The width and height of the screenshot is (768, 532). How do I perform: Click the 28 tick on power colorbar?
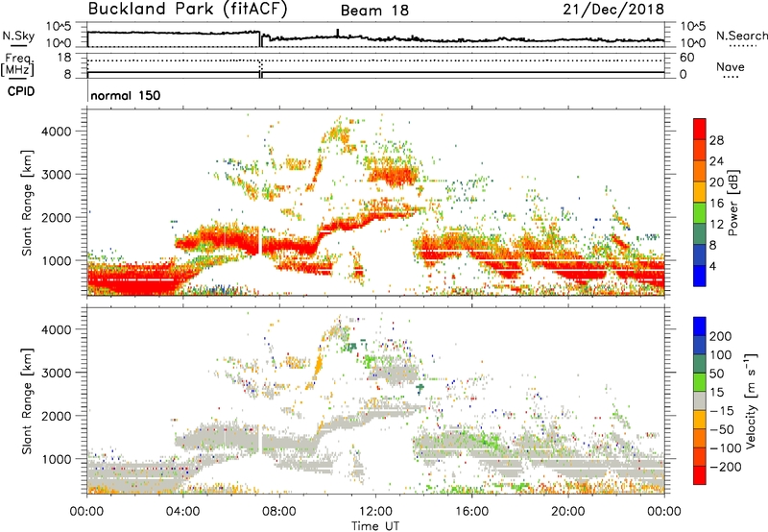pyautogui.click(x=716, y=140)
